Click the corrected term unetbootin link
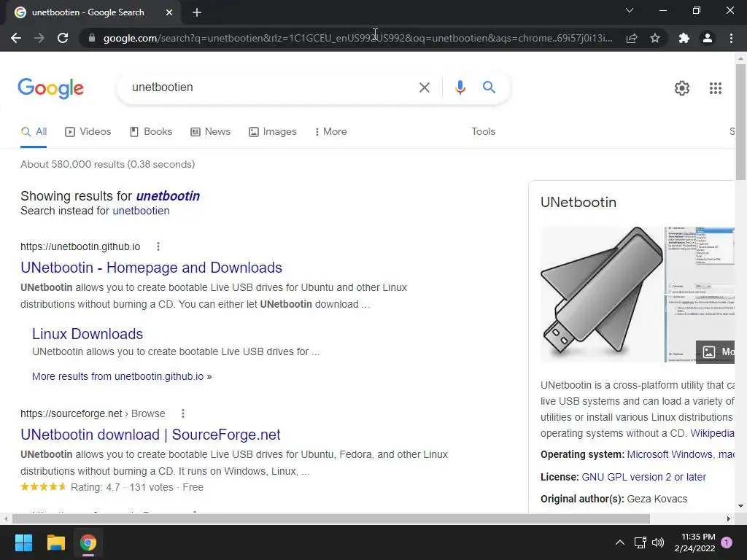The image size is (747, 560). pos(168,196)
